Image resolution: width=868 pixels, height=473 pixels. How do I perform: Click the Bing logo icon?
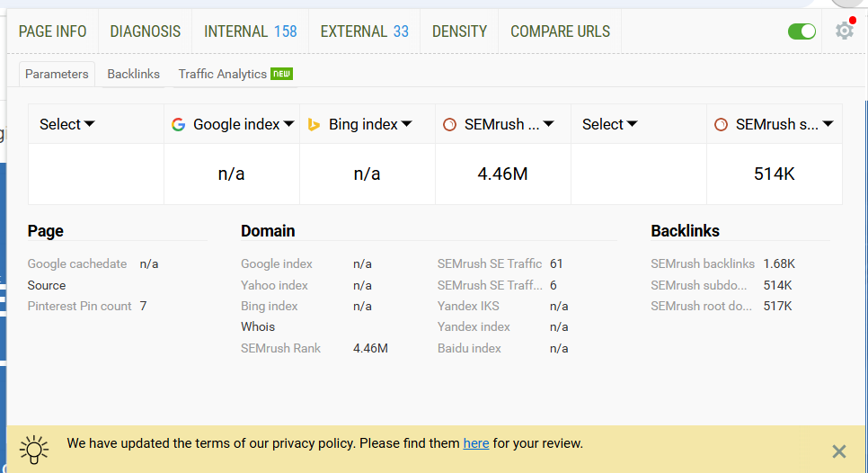pos(314,124)
